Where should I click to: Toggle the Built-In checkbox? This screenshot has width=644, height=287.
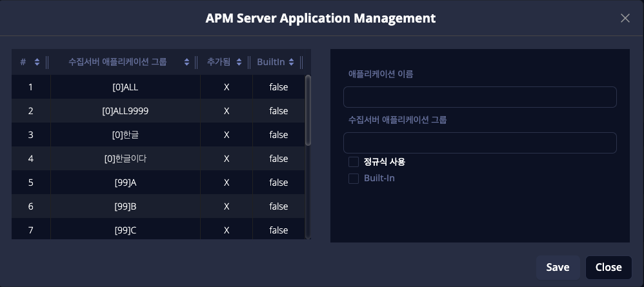click(x=354, y=179)
